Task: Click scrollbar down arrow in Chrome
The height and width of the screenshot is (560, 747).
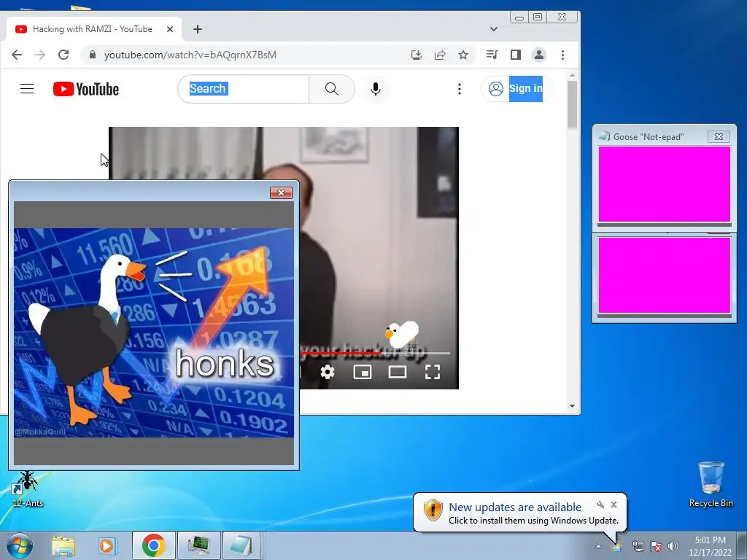Action: click(572, 406)
